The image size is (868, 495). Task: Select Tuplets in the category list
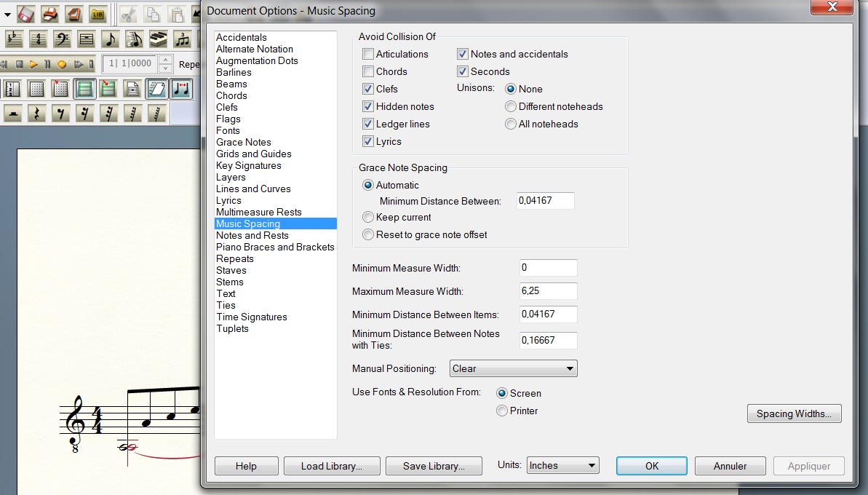coord(232,328)
